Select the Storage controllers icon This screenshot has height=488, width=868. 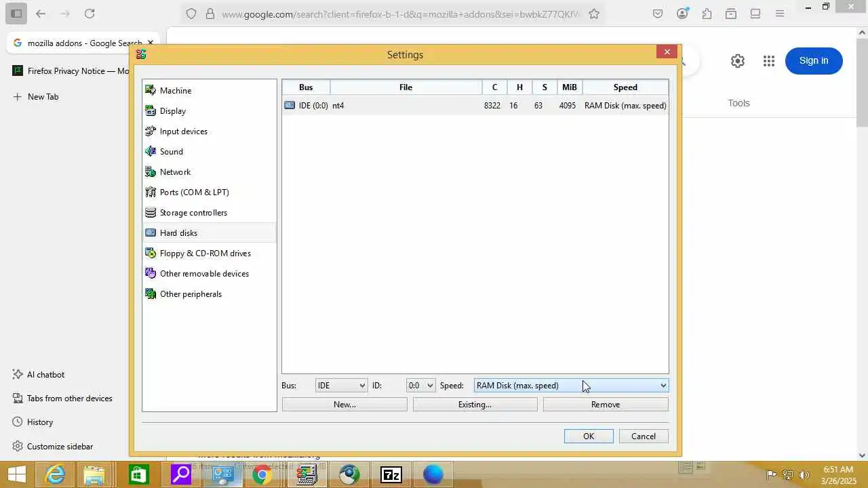151,212
